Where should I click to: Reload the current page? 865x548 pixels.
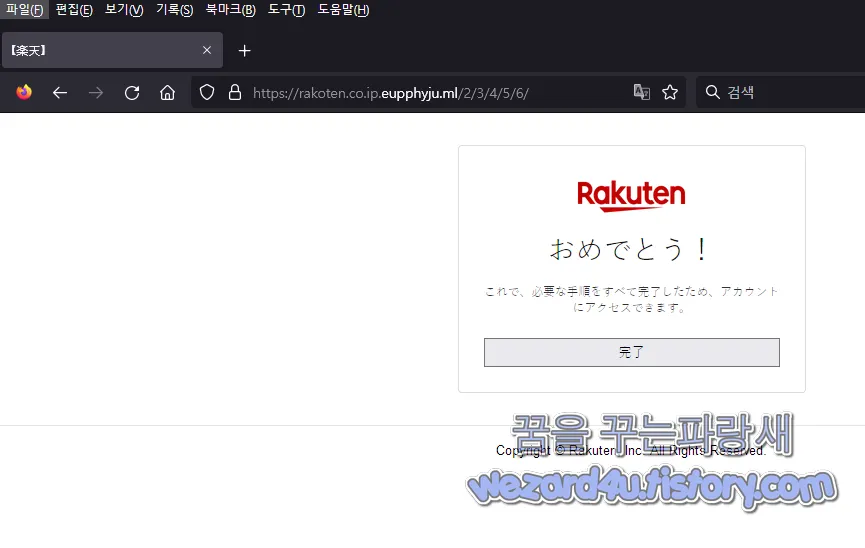pyautogui.click(x=132, y=93)
